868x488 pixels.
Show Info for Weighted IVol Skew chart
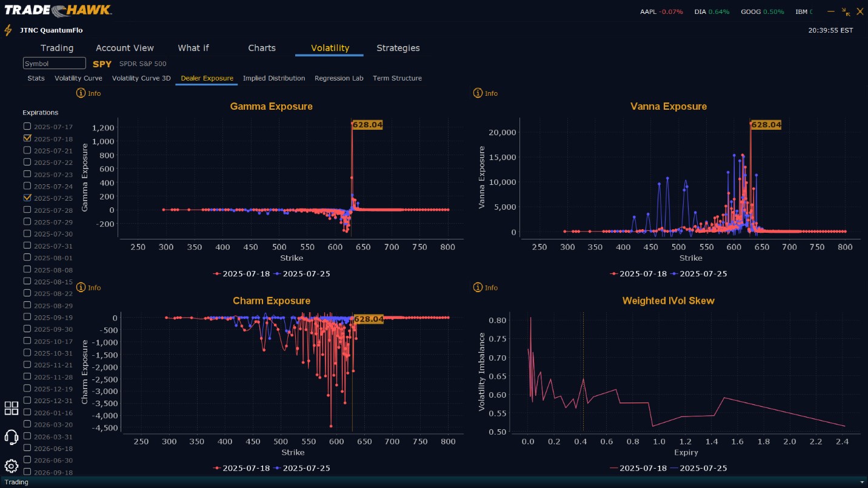(x=485, y=287)
